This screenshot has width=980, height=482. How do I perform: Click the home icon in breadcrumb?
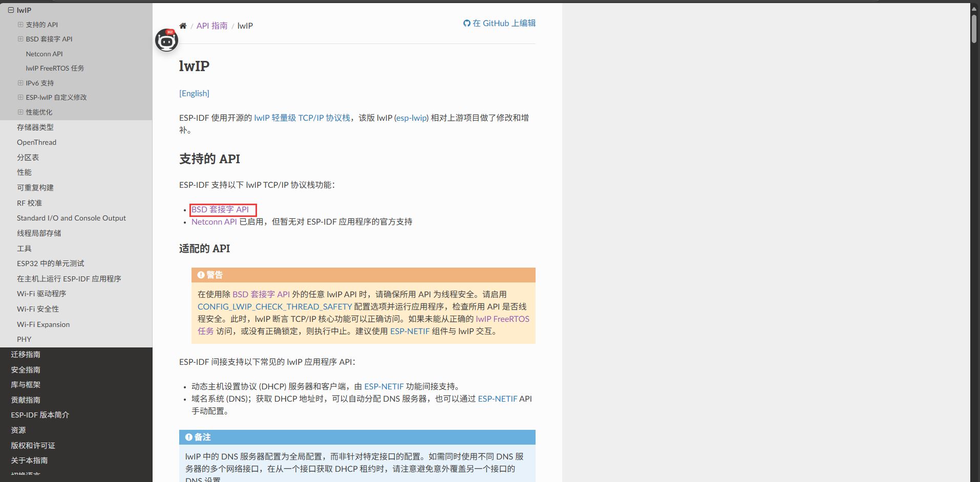183,26
